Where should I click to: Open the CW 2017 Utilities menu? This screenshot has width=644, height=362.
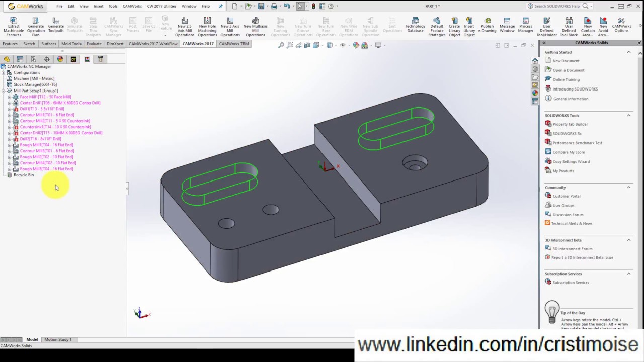coord(162,6)
